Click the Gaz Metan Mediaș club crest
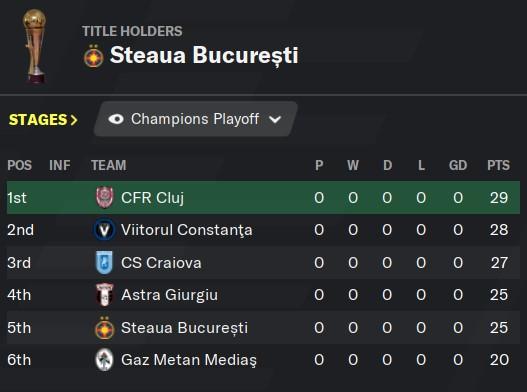The width and height of the screenshot is (527, 392). point(104,360)
